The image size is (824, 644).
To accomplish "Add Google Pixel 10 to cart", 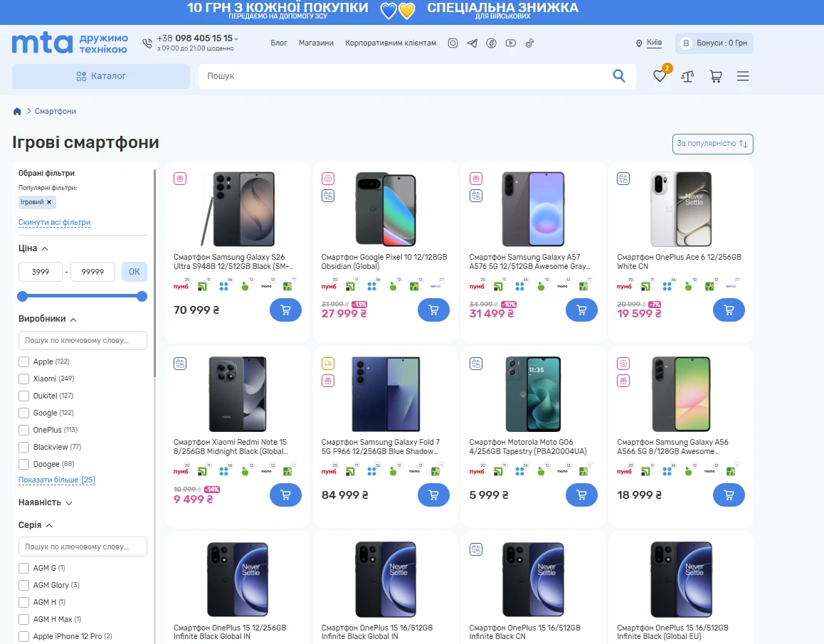I will coord(433,310).
